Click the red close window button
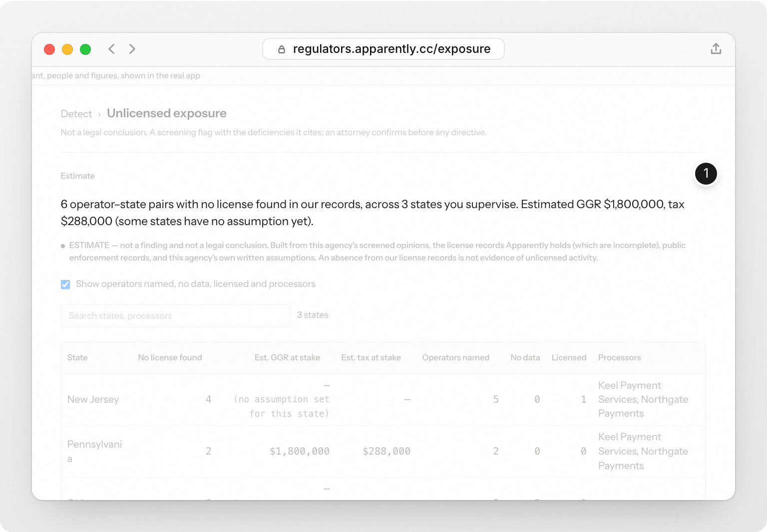The image size is (767, 532). 49,49
